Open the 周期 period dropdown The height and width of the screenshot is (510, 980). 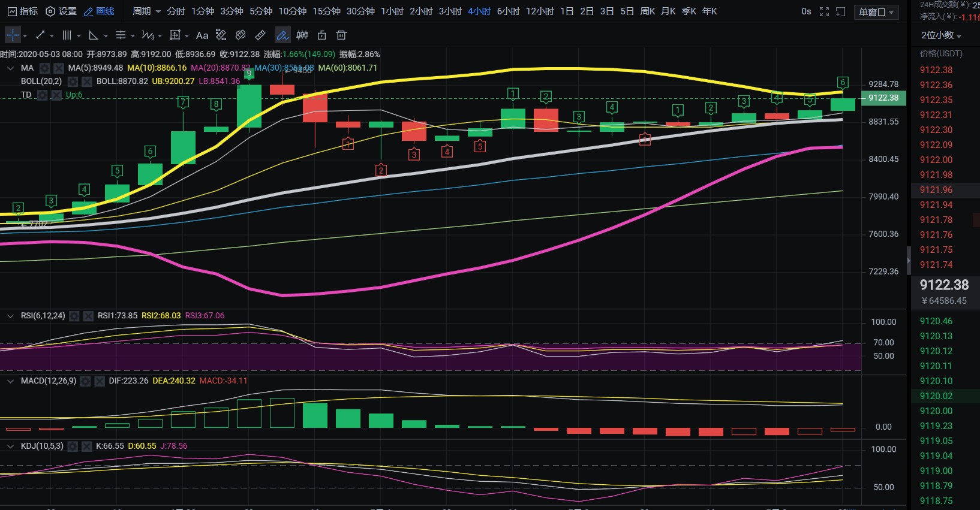point(146,11)
